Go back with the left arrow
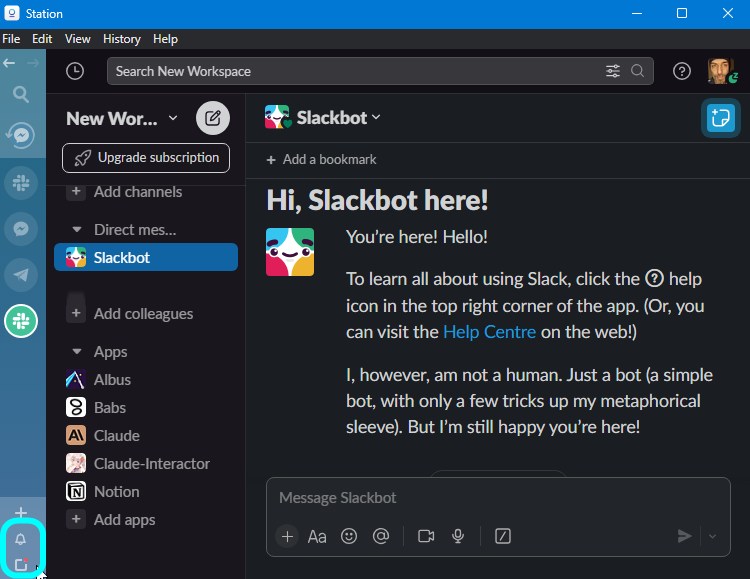The height and width of the screenshot is (579, 750). (x=9, y=63)
